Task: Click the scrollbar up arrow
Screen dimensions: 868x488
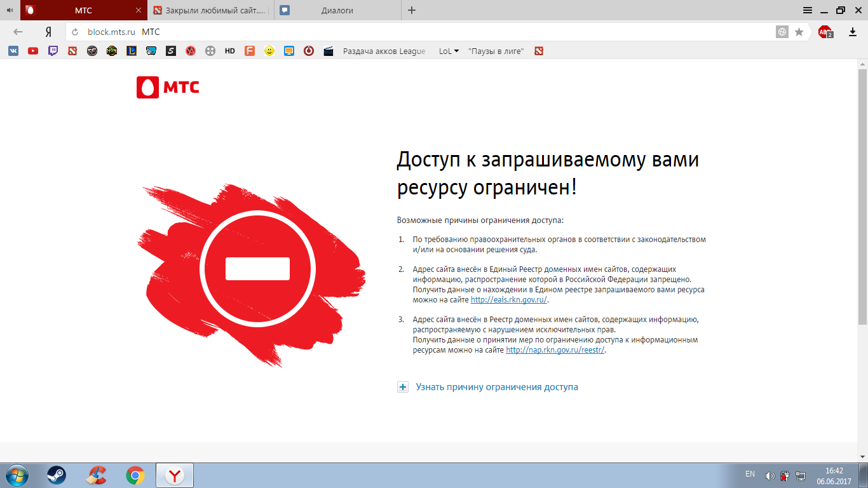Action: coord(862,65)
